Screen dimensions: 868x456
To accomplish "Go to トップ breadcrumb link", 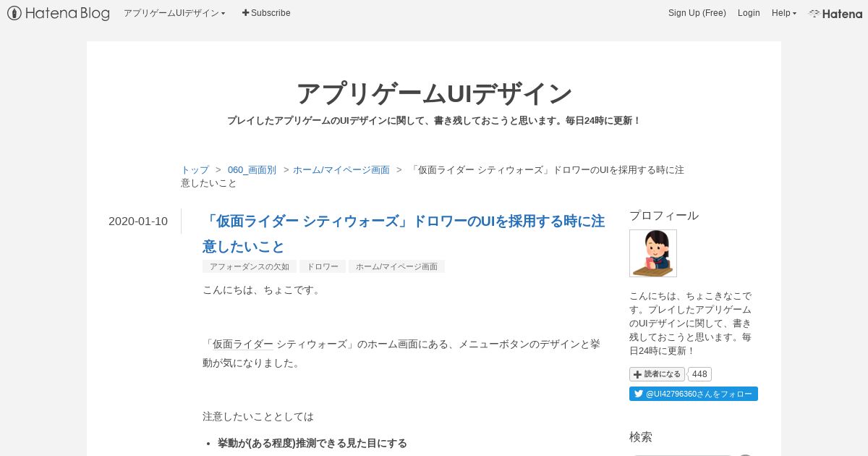I will point(195,170).
